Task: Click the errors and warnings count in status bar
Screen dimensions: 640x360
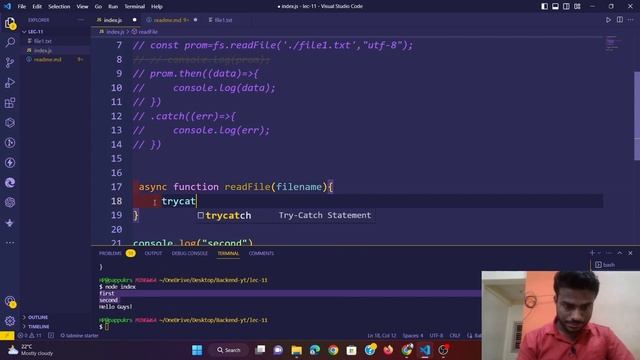Action: [x=29, y=336]
